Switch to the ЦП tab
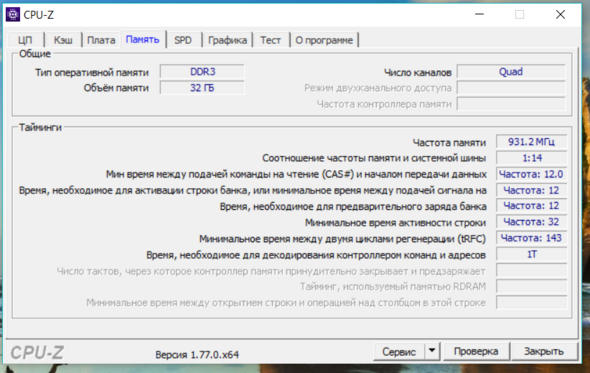 click(25, 40)
